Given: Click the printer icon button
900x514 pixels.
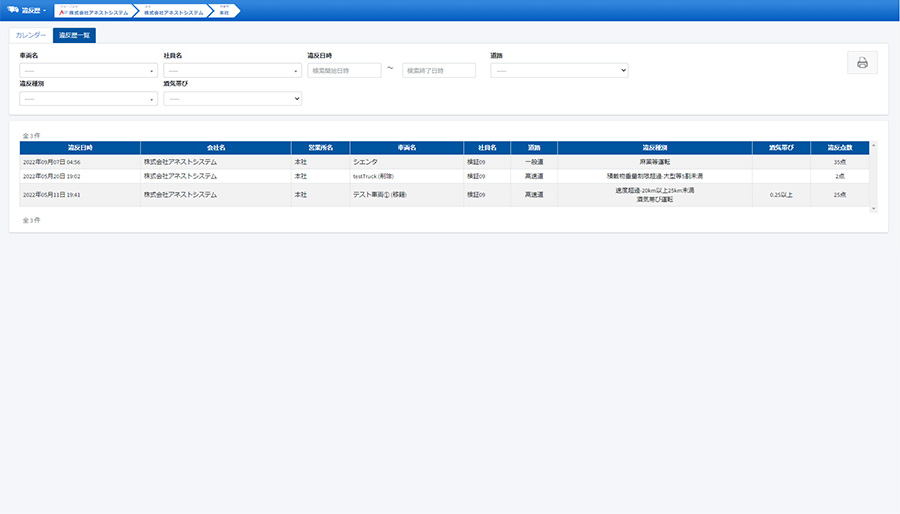Looking at the screenshot, I should tap(861, 63).
